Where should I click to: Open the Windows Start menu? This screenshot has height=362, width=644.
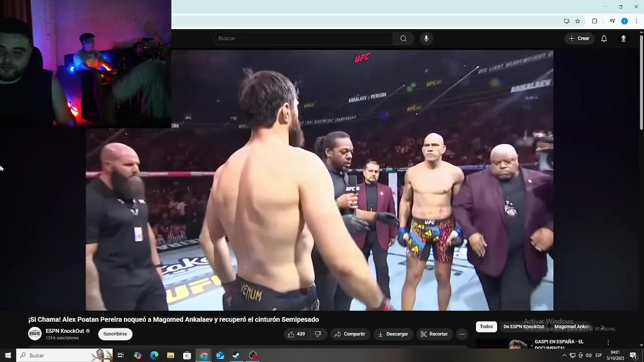pyautogui.click(x=8, y=355)
